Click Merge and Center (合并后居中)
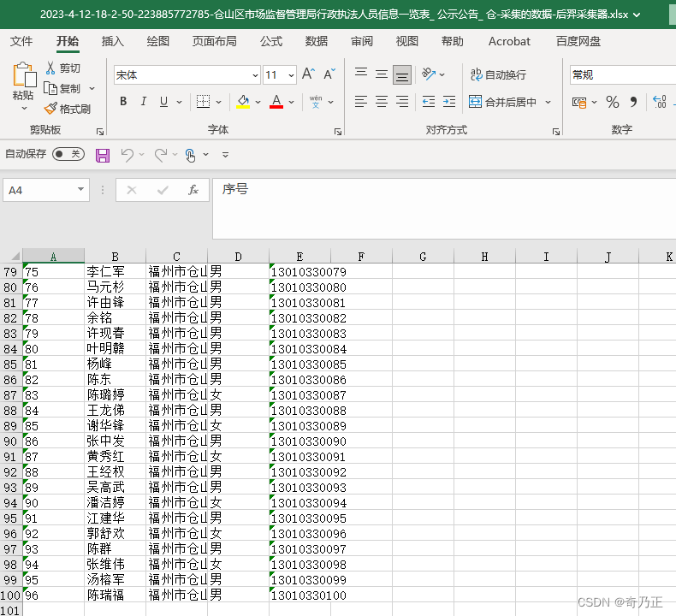 [502, 102]
